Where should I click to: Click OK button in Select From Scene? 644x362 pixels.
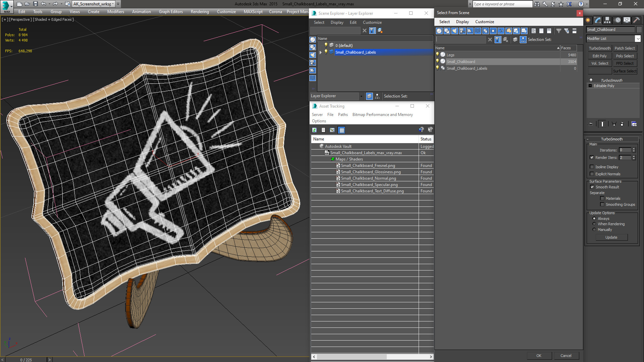click(539, 356)
